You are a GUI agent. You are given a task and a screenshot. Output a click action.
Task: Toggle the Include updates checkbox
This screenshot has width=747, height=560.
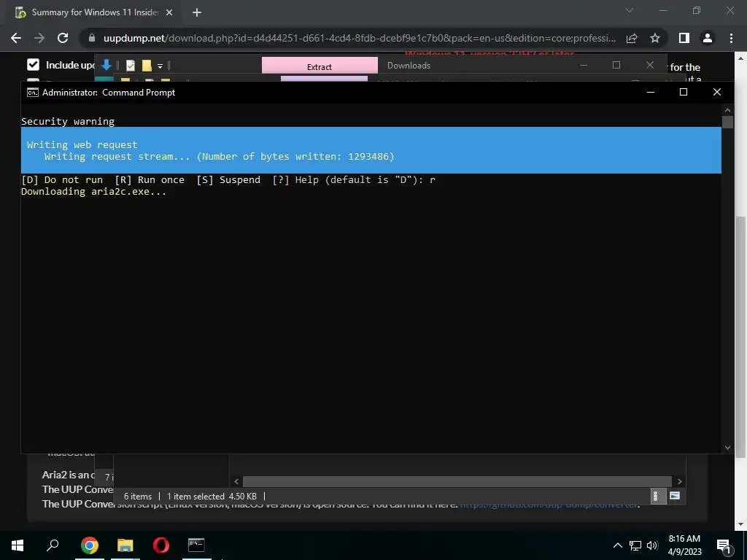point(33,64)
